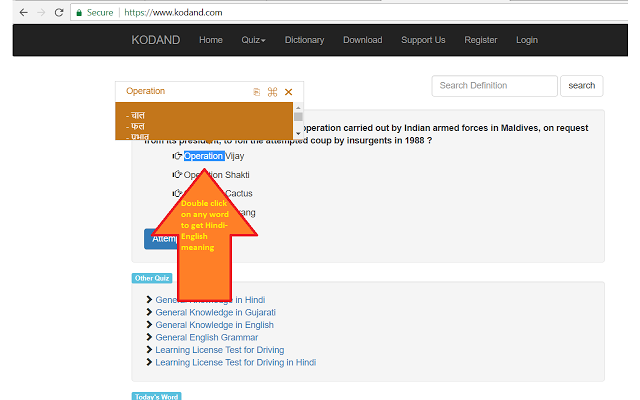Click the Search Definition input field
640x400 pixels.
point(494,86)
